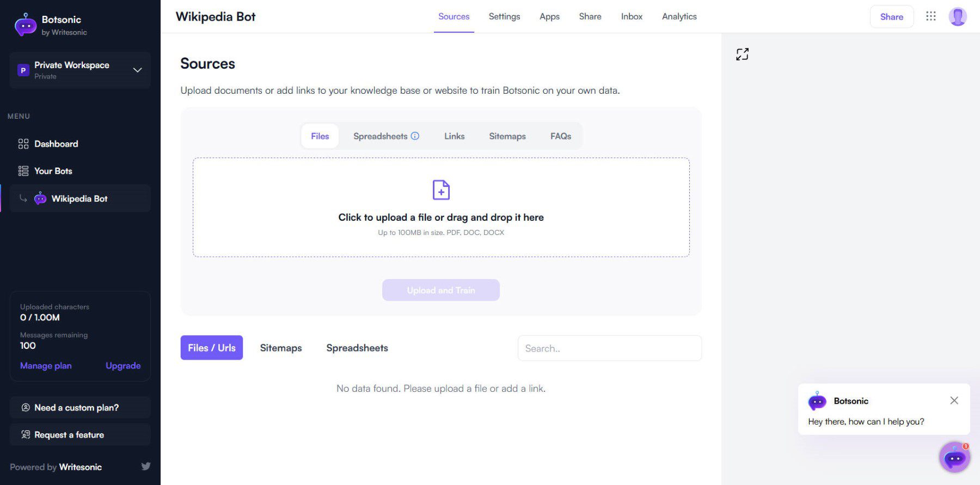Viewport: 980px width, 485px height.
Task: Open Your Bots from the sidebar
Action: tap(53, 171)
